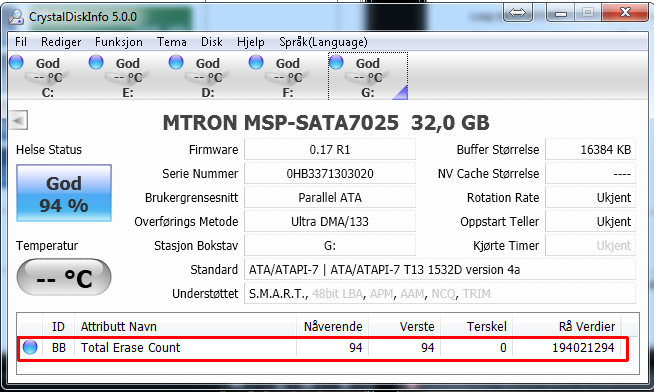This screenshot has height=392, width=654.
Task: Click the Kjørte Timer value Ukjent
Action: coord(591,246)
